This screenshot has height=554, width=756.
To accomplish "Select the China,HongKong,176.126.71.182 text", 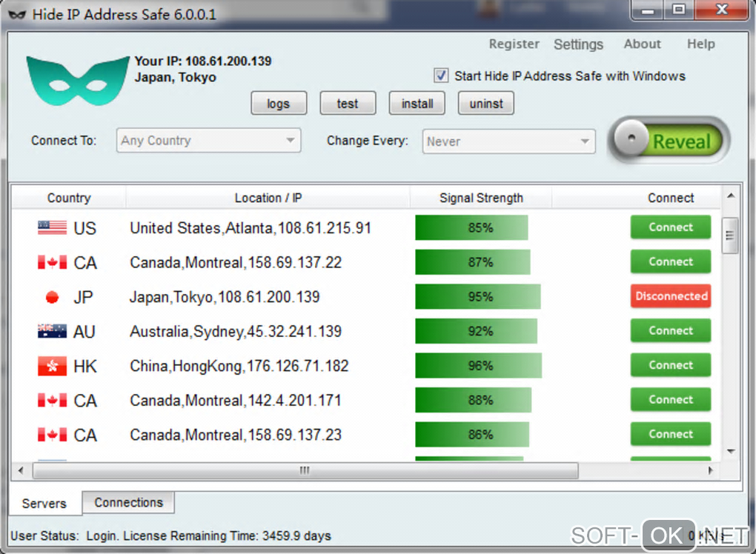I will coord(239,366).
